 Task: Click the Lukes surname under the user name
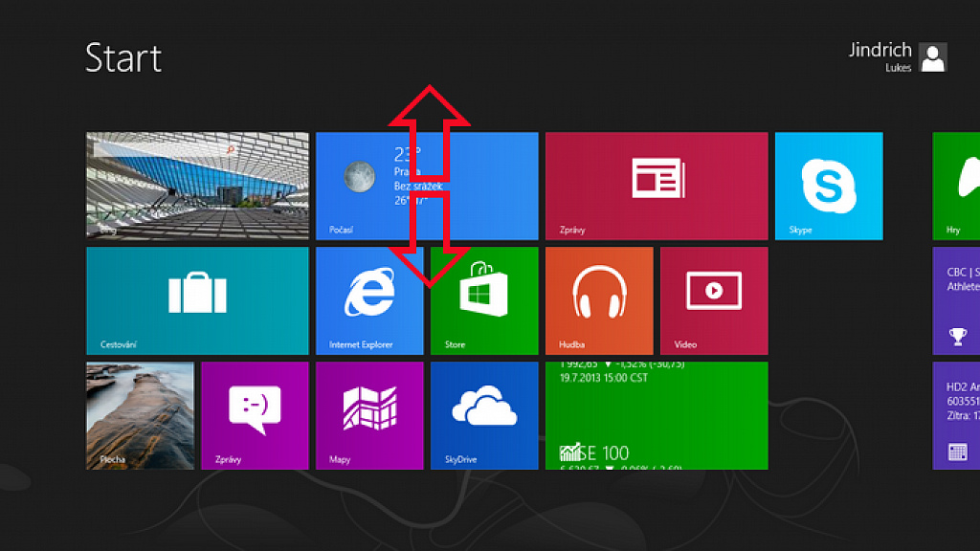click(x=898, y=68)
